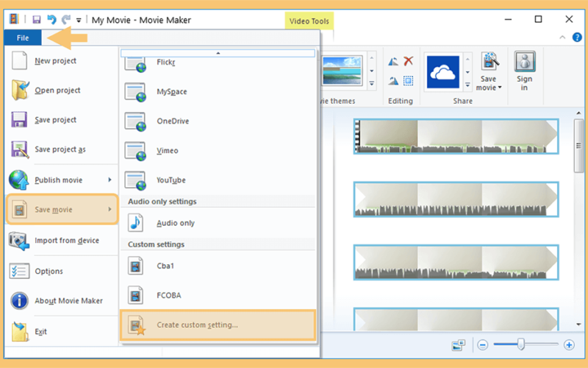The image size is (588, 368).
Task: Click the Exit folder icon
Action: 20,332
